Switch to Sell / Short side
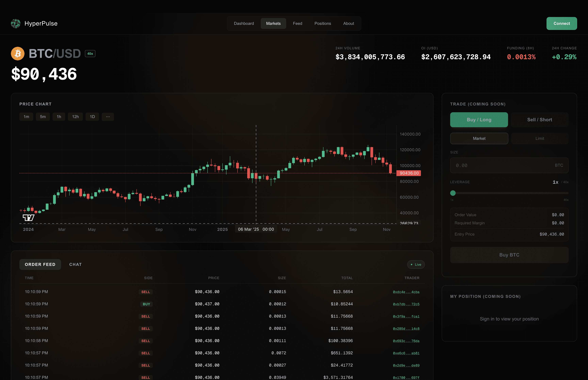The height and width of the screenshot is (380, 588). pos(539,120)
